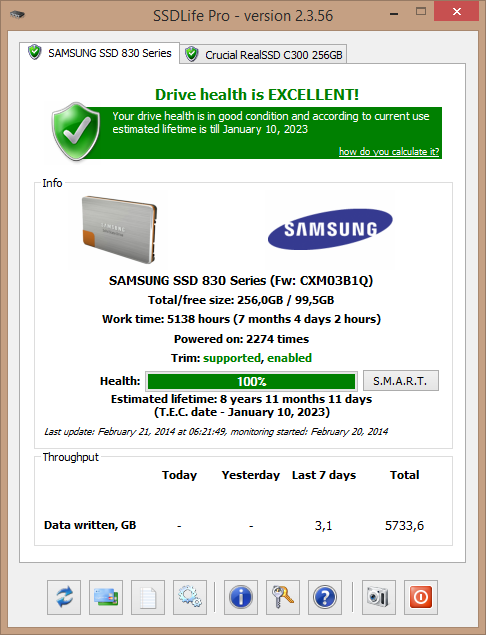486x635 pixels.
Task: Open the S.M.A.R.T. button
Action: pos(401,381)
